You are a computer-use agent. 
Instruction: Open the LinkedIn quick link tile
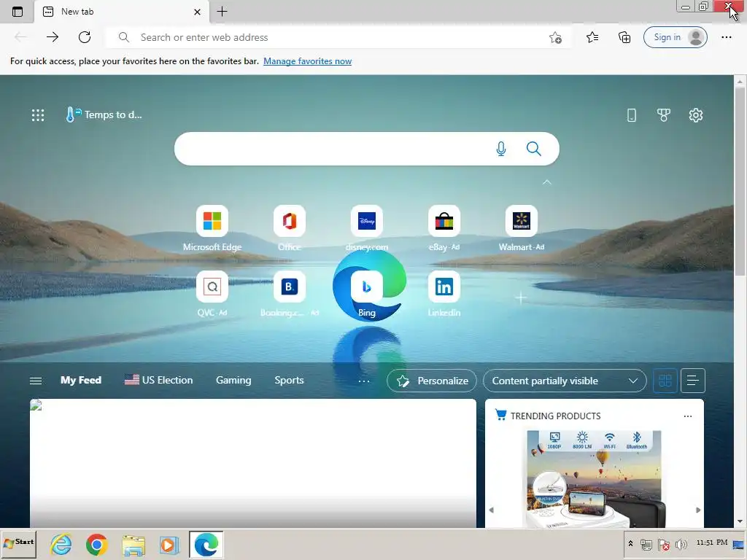tap(444, 295)
